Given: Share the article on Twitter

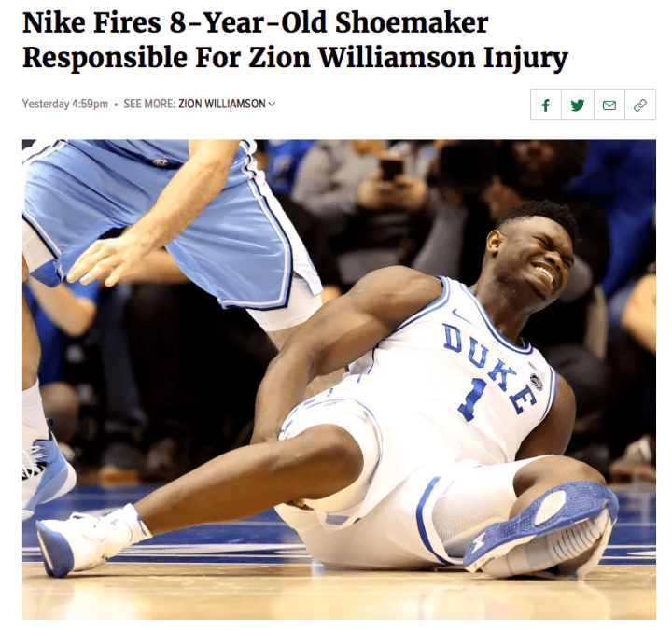Looking at the screenshot, I should (x=578, y=105).
